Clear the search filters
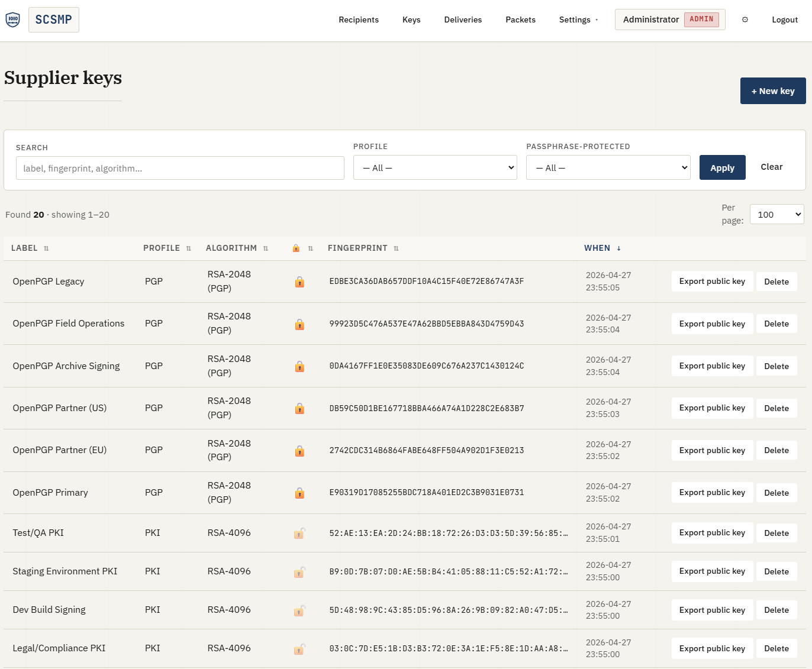 [771, 167]
